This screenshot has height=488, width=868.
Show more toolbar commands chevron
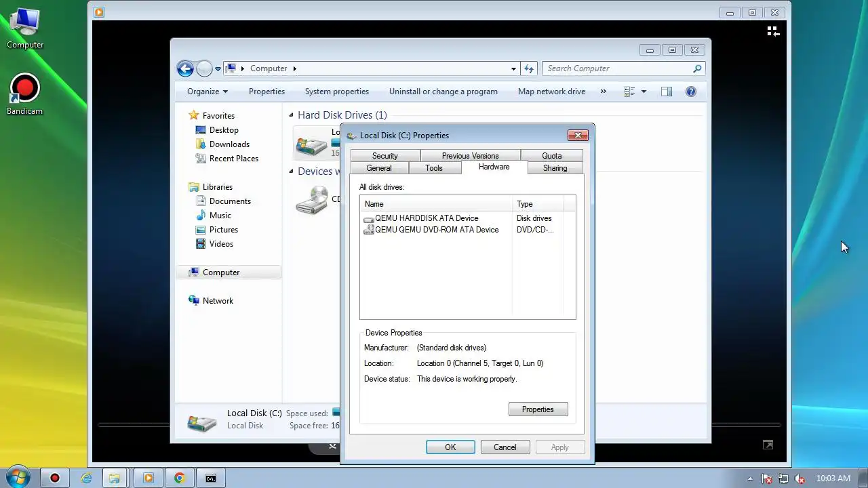pos(603,91)
